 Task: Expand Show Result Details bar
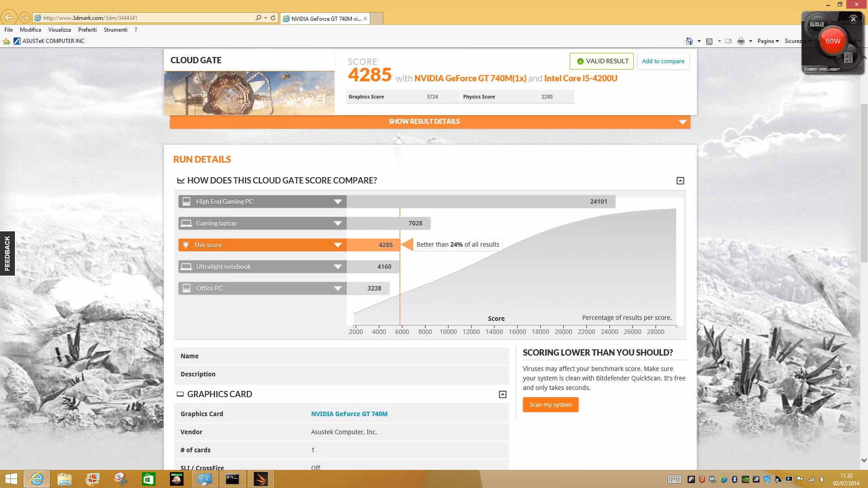coord(430,122)
